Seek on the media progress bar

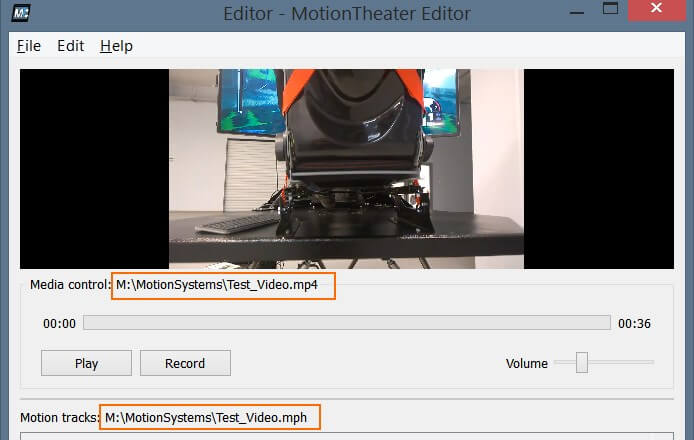347,323
